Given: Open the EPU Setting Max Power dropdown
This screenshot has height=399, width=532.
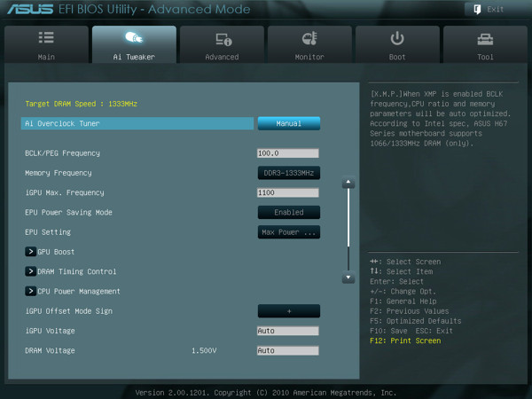Looking at the screenshot, I should 289,232.
